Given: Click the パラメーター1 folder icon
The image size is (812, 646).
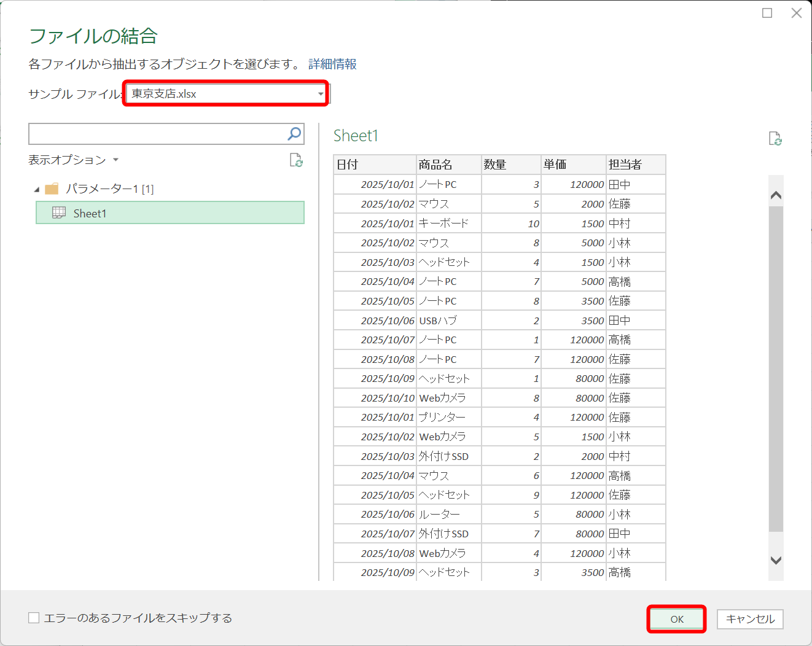Looking at the screenshot, I should point(52,189).
